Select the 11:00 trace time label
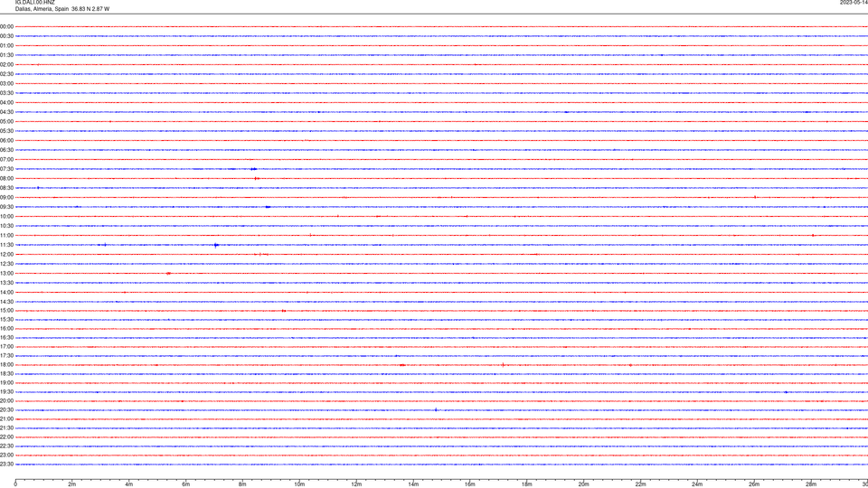This screenshot has width=868, height=488. click(x=6, y=236)
